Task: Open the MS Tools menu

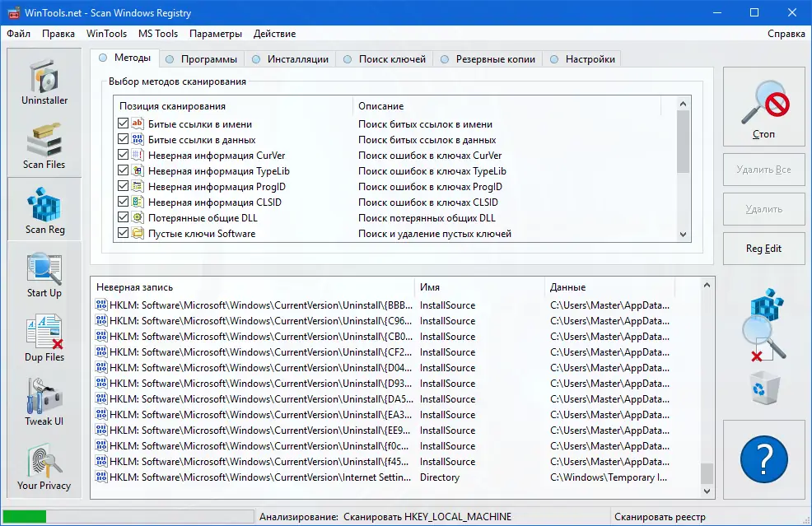Action: pos(158,34)
